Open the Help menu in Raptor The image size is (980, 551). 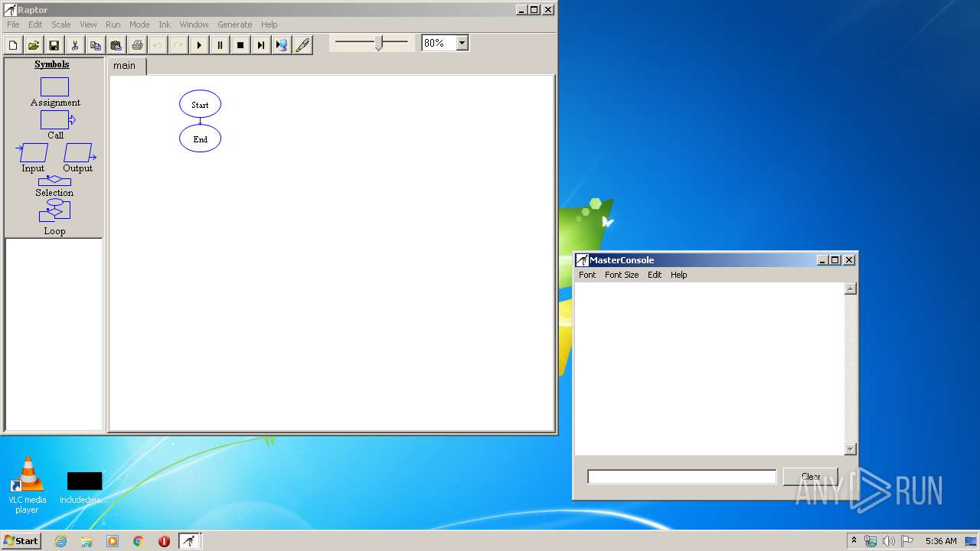pos(269,24)
